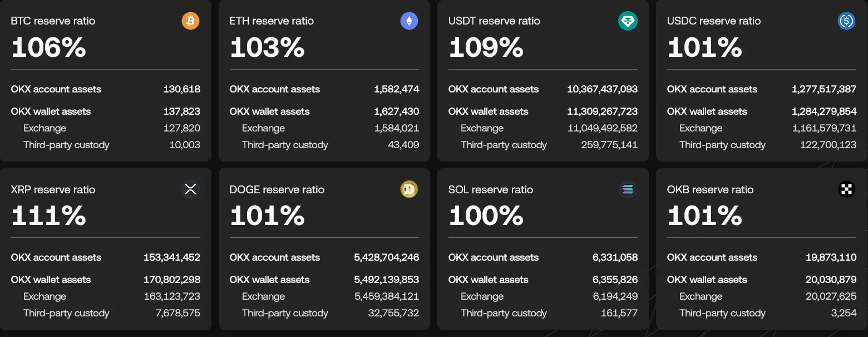Select the USDC Exchange amount 1,161,579,731
This screenshot has width=868, height=337.
825,128
